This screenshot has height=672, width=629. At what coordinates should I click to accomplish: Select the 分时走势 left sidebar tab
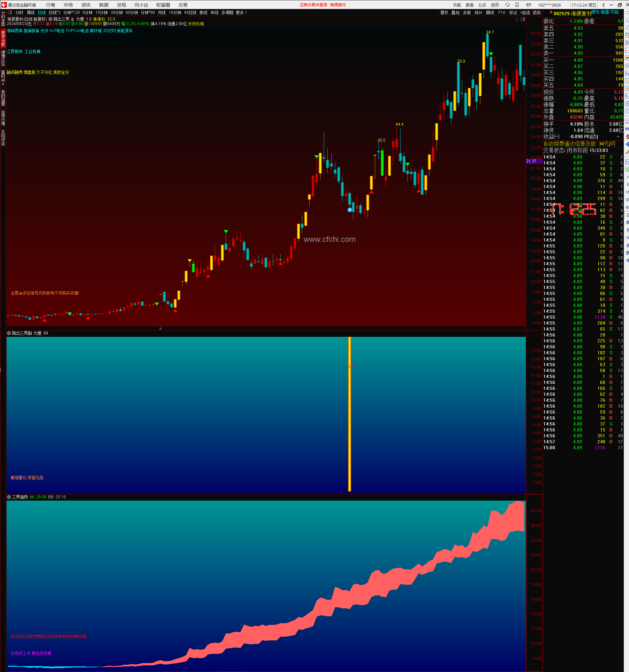(x=3, y=19)
